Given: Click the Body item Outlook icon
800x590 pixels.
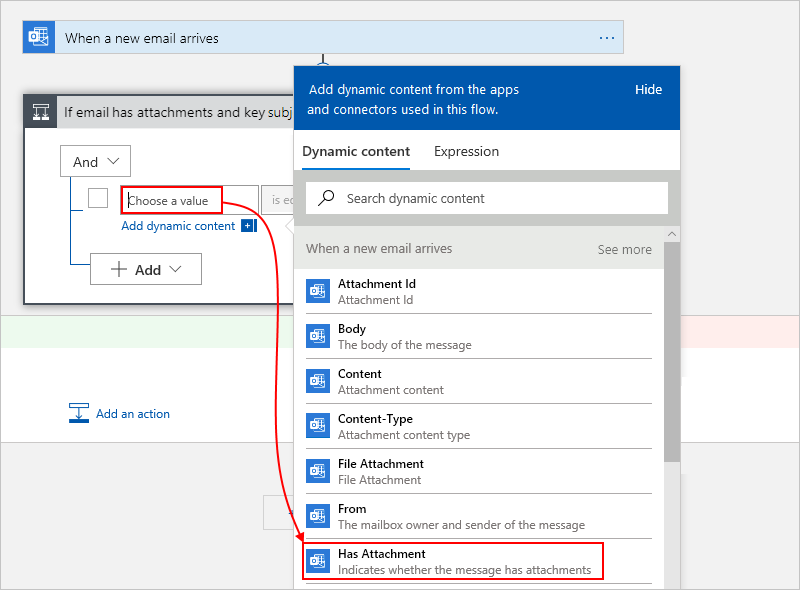Looking at the screenshot, I should pos(318,336).
